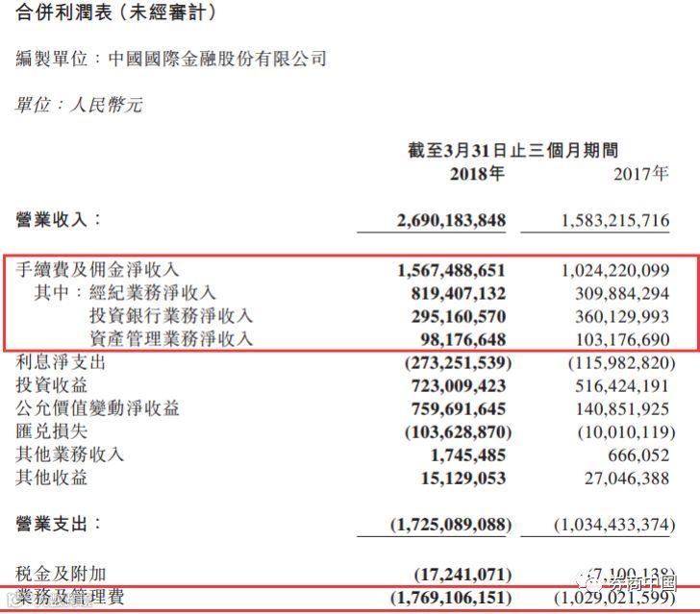Select the 營業收入 row label

click(58, 219)
